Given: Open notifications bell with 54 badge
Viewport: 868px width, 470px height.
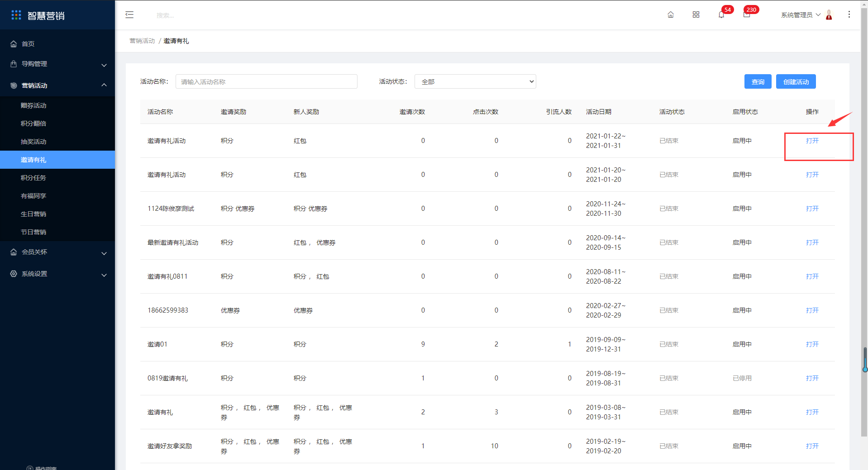Looking at the screenshot, I should (x=721, y=15).
